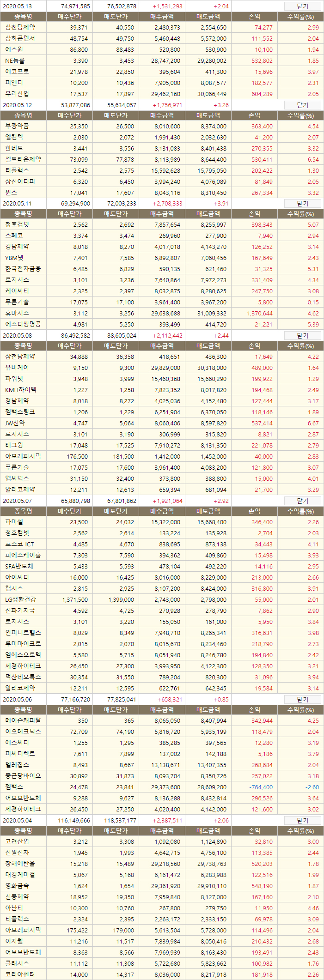
Task: Select the 2020.05.11 date label
Action: pos(17,204)
